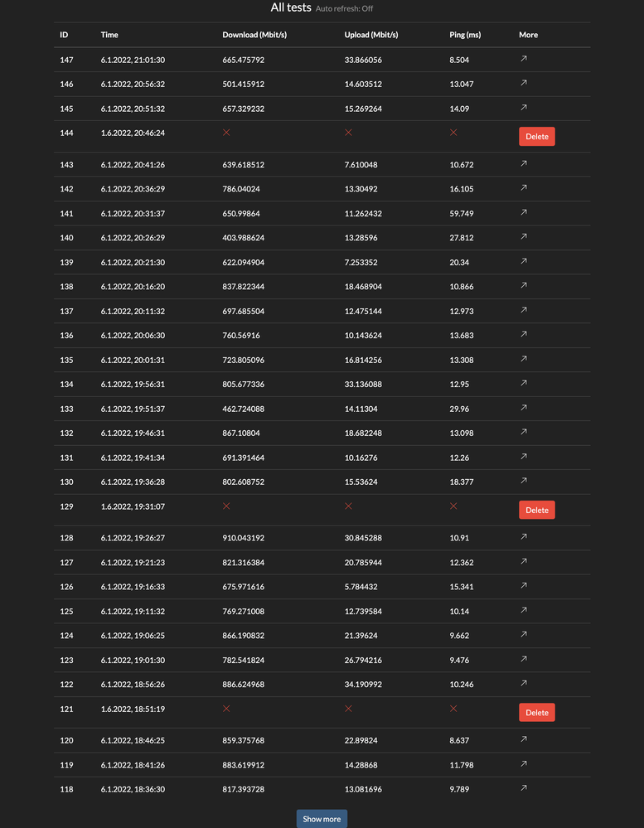Open details arrow for test 118
644x828 pixels.
point(524,788)
